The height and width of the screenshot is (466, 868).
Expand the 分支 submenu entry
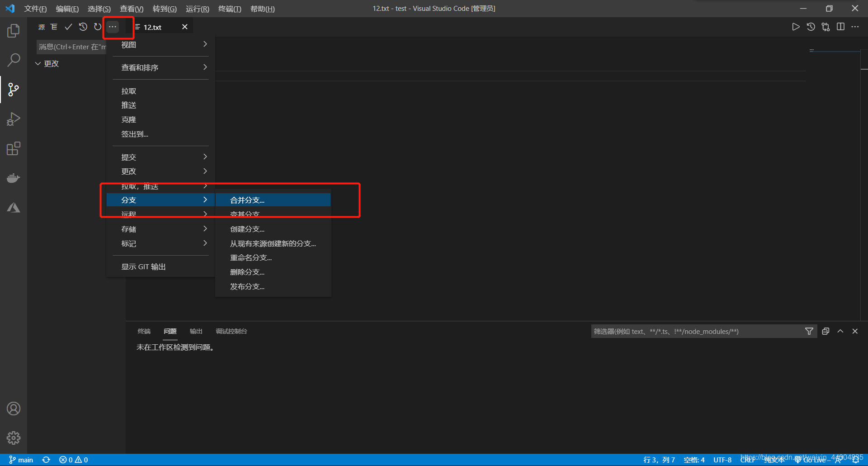tap(160, 200)
